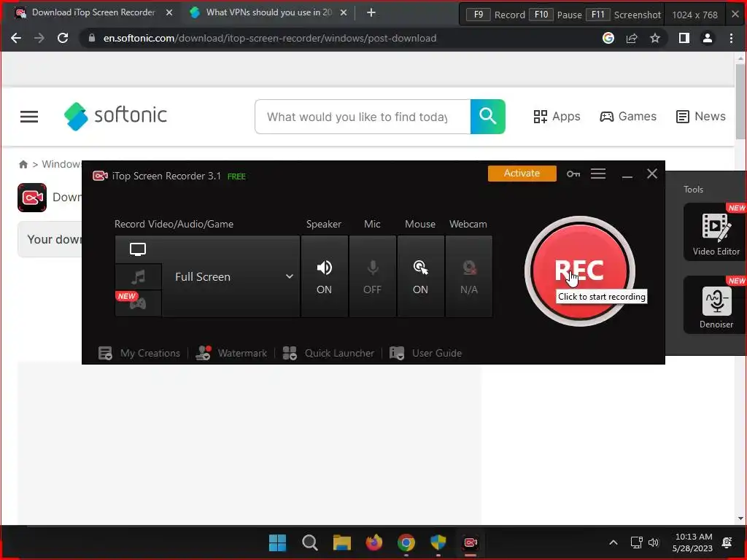Go back in browser
747x560 pixels.
[x=16, y=38]
